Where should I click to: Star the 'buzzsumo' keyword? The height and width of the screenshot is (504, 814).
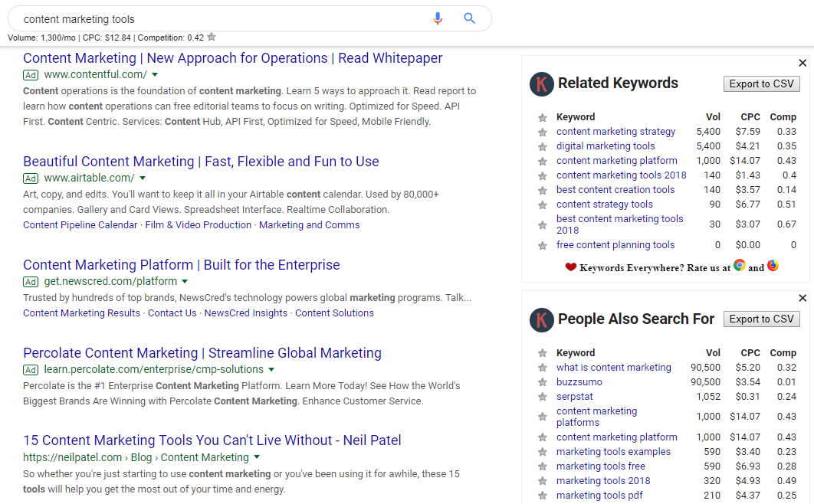(x=543, y=382)
